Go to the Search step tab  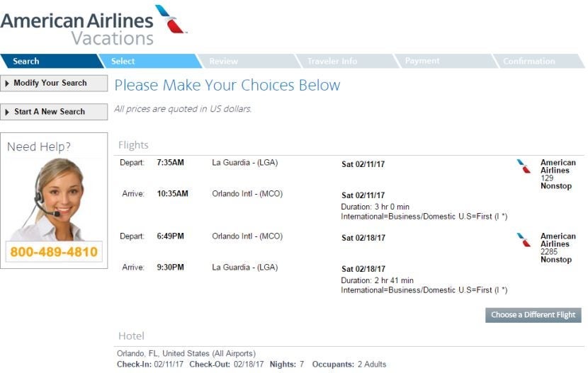coord(52,61)
